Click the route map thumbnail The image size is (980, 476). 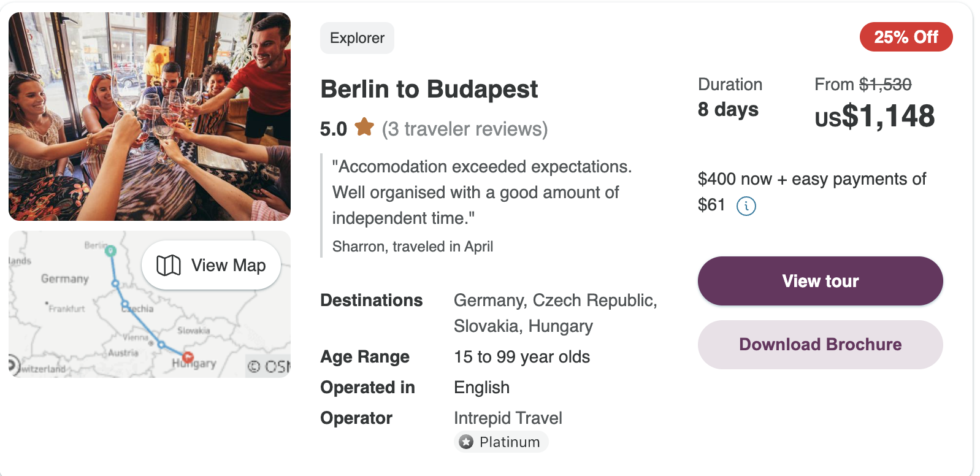click(x=150, y=304)
